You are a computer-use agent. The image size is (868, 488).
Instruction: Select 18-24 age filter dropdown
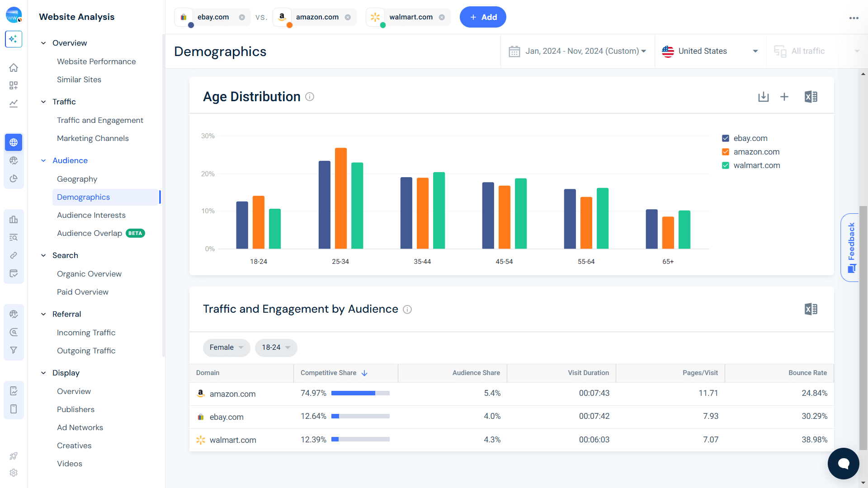(275, 347)
